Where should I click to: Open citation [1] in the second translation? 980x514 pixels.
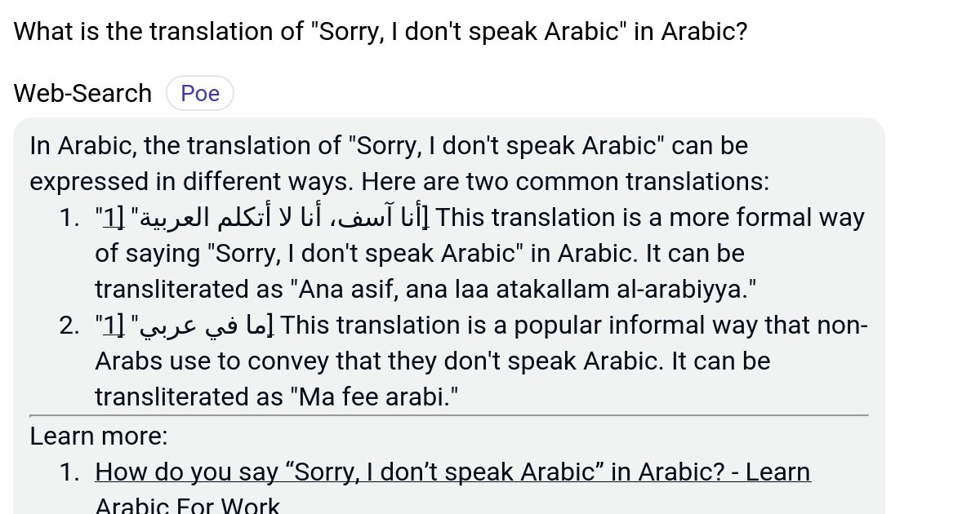[109, 325]
